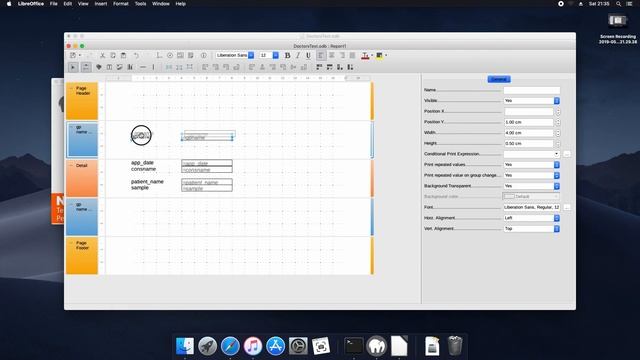Image resolution: width=640 pixels, height=360 pixels.
Task: Open the font size dropdown
Action: pos(276,55)
